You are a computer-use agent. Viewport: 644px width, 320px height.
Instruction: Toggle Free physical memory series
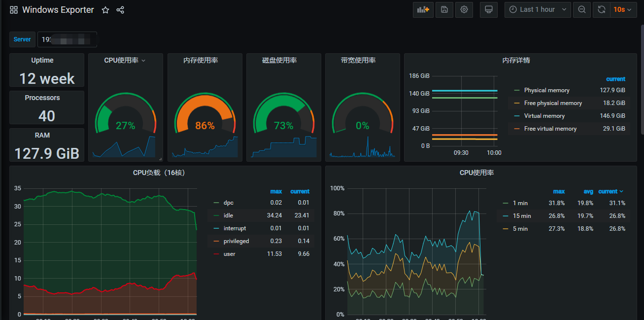coord(553,103)
